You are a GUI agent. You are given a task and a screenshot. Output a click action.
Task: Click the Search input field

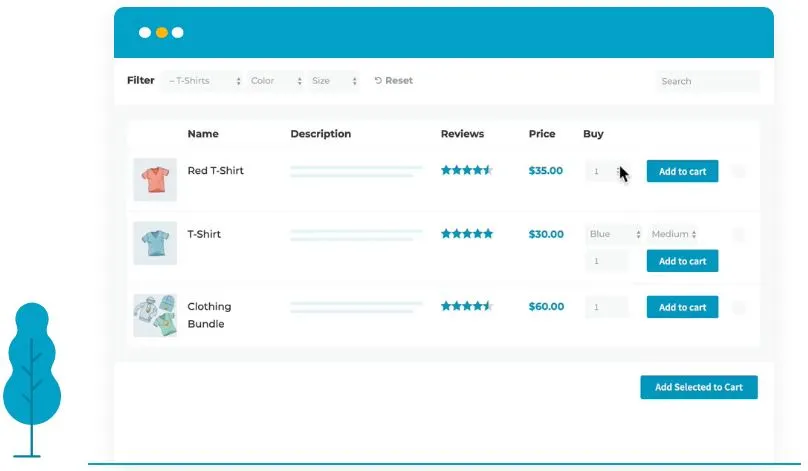click(707, 81)
